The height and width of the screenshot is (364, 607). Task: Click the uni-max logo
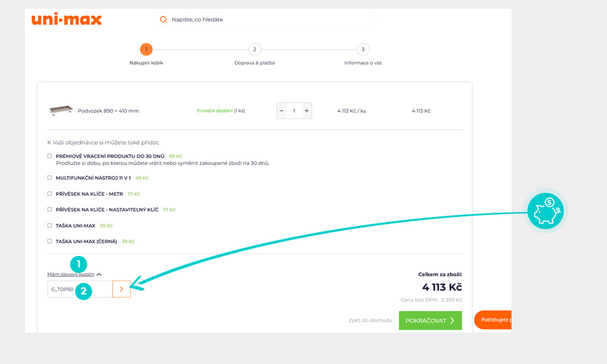click(66, 20)
